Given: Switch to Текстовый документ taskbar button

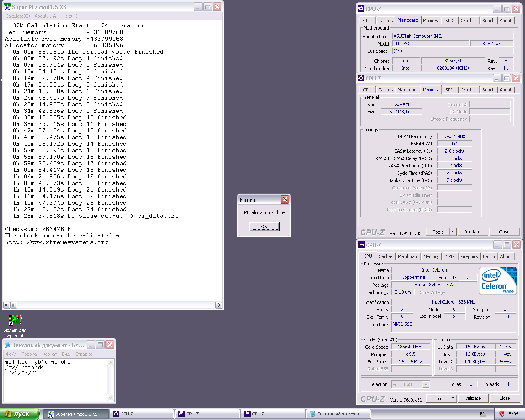Looking at the screenshot, I should [x=339, y=414].
